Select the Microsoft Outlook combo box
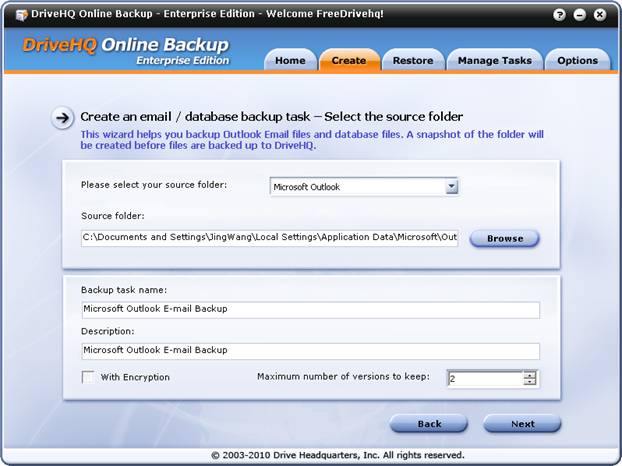 point(357,186)
